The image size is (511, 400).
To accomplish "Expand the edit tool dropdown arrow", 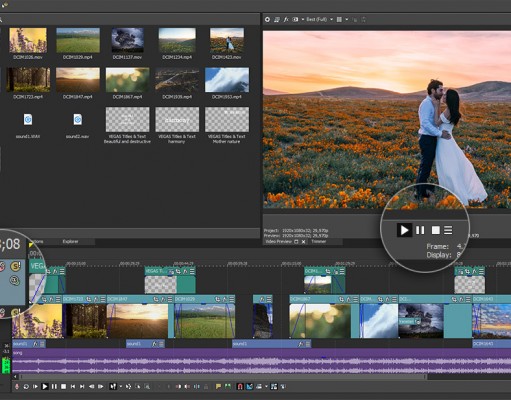I will [x=121, y=386].
